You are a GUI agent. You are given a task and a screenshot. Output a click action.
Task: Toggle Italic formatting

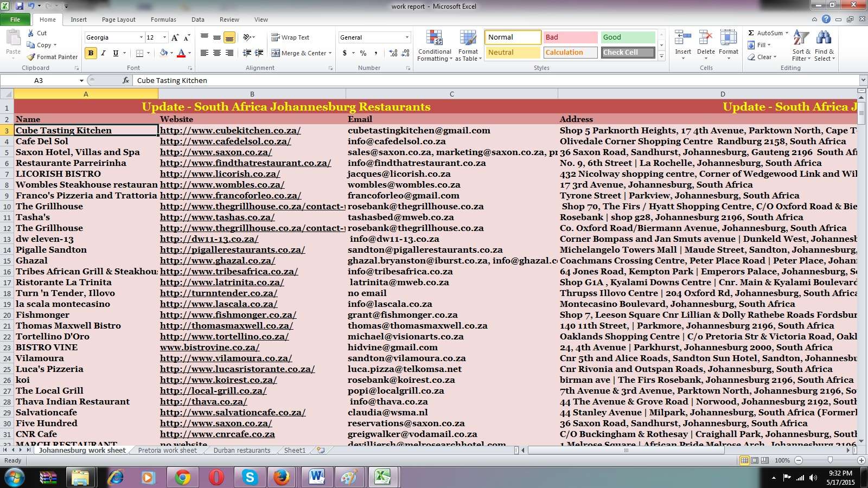103,53
